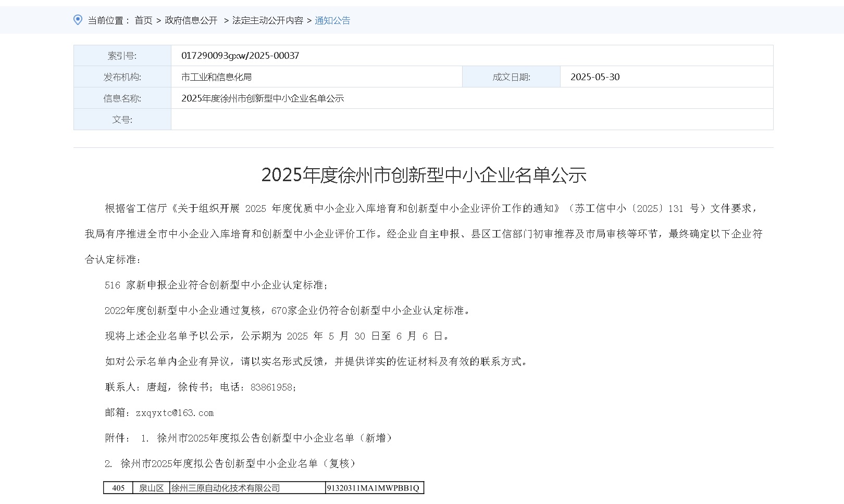The image size is (844, 504).
Task: Click the 政府信息公开 breadcrumb link
Action: tap(190, 20)
